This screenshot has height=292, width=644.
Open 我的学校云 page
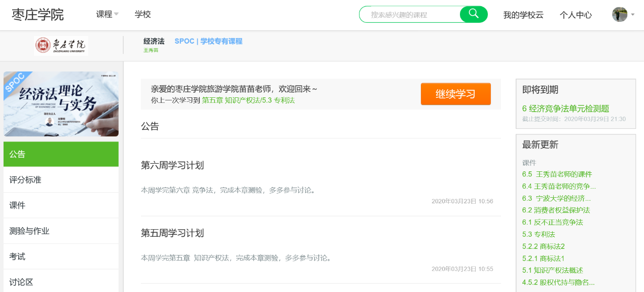(x=523, y=15)
